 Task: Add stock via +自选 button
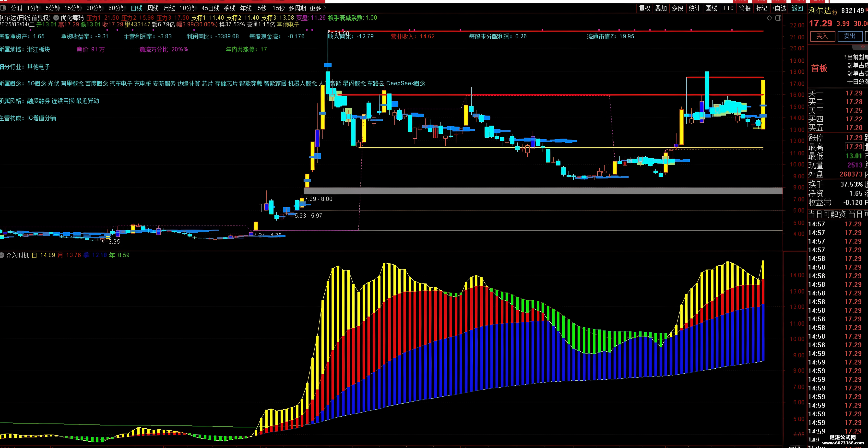779,8
